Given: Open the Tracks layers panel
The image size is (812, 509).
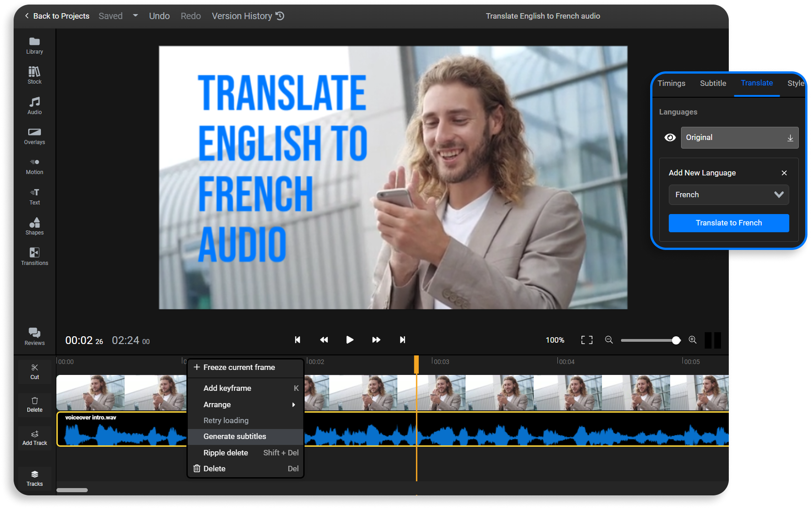Looking at the screenshot, I should [x=35, y=479].
